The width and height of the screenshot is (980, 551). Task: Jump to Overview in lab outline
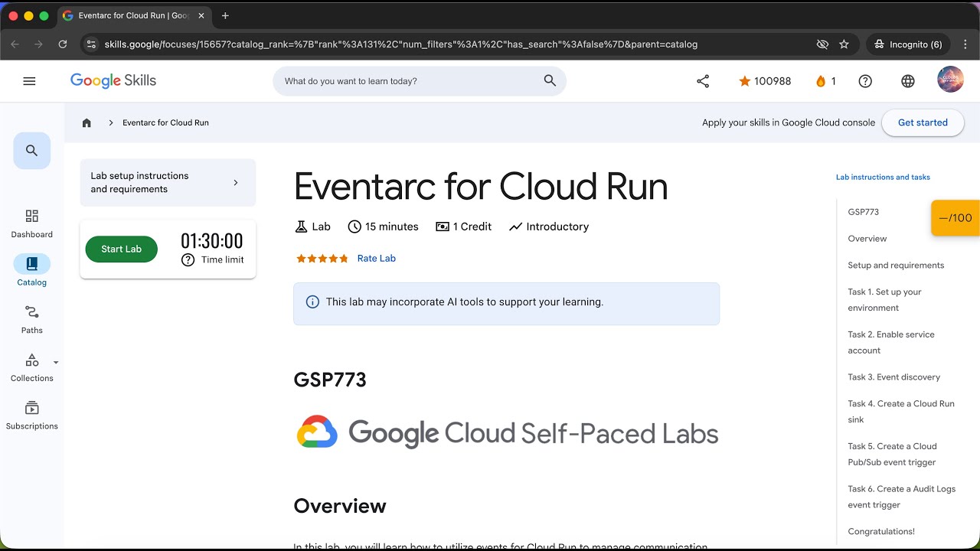coord(867,239)
